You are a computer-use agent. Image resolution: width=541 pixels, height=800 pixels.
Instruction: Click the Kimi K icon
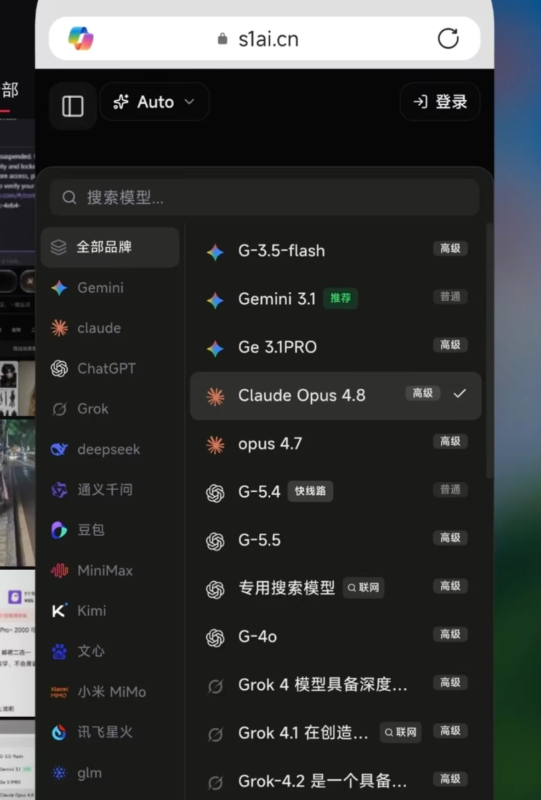(59, 611)
